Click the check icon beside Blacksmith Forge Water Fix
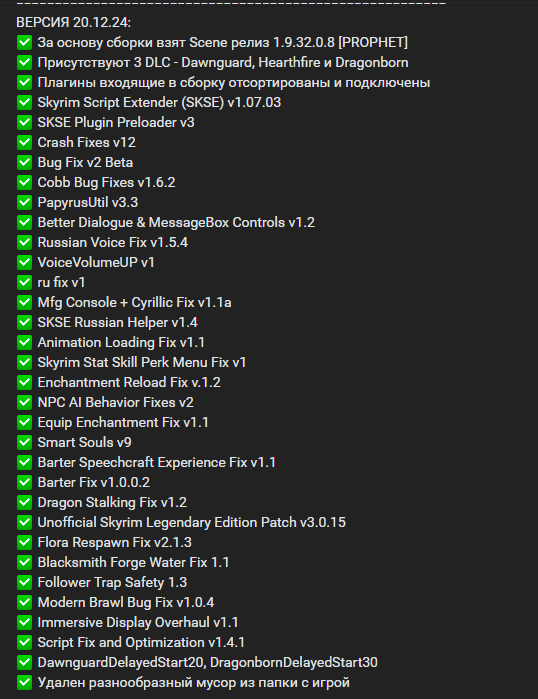Image resolution: width=538 pixels, height=699 pixels. [25, 562]
